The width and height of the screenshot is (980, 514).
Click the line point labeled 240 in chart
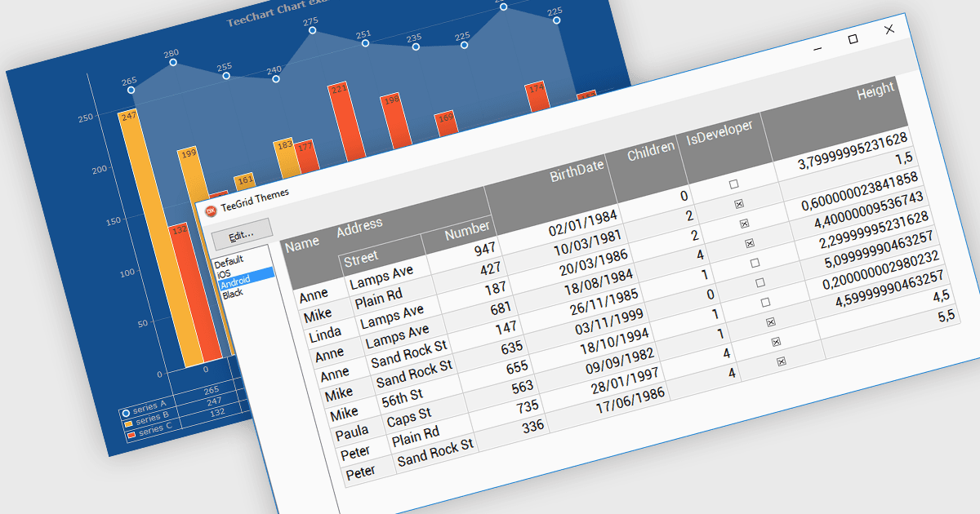[x=276, y=79]
